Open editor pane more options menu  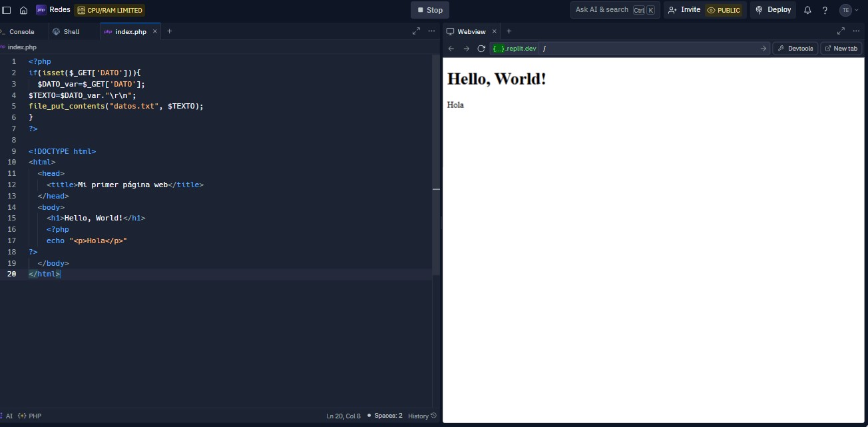(431, 31)
